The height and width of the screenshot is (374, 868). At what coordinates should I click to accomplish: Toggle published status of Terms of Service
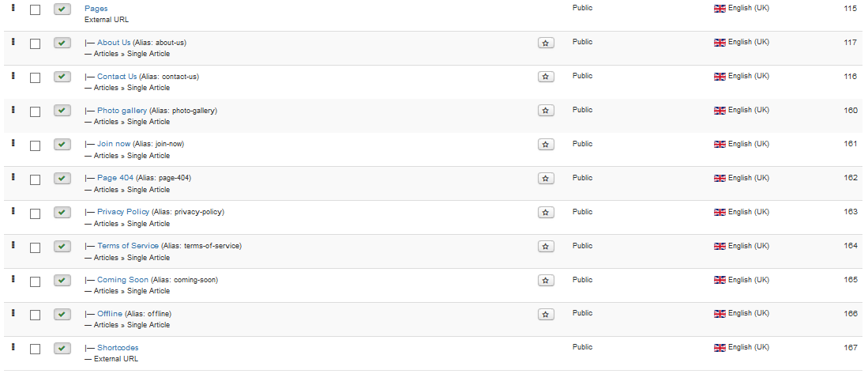click(x=62, y=247)
